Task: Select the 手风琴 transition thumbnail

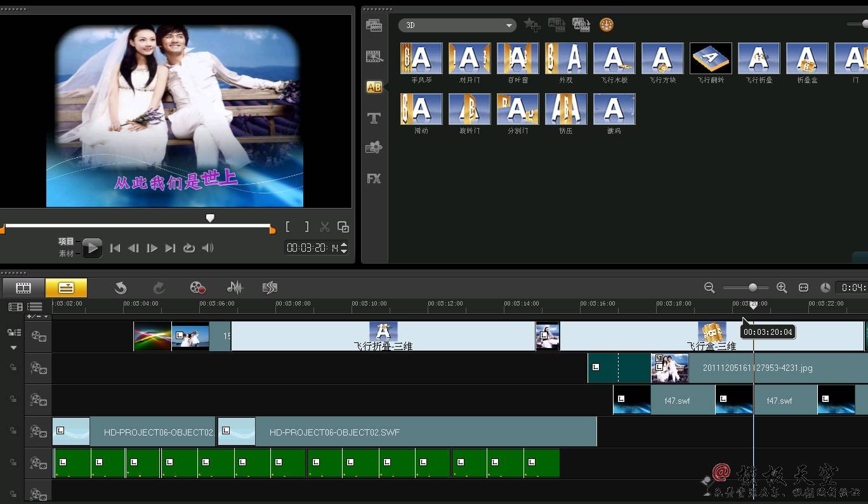Action: pos(421,58)
